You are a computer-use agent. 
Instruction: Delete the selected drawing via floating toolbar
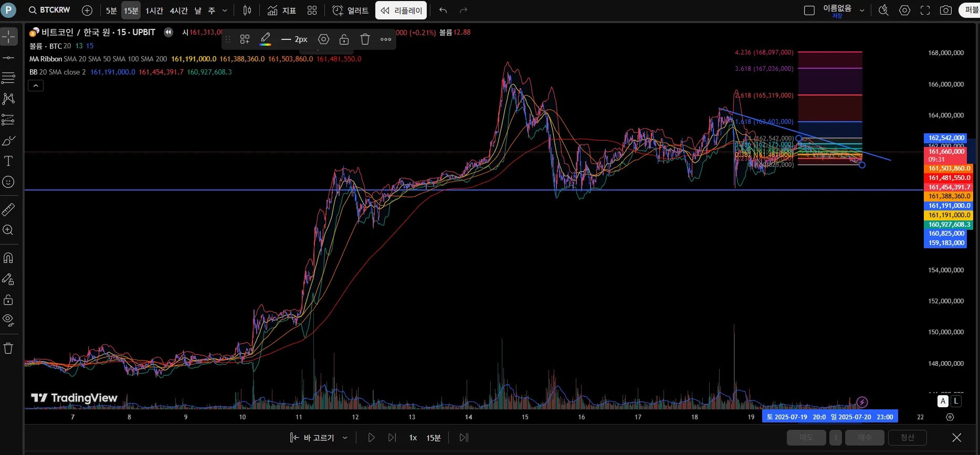tap(365, 39)
